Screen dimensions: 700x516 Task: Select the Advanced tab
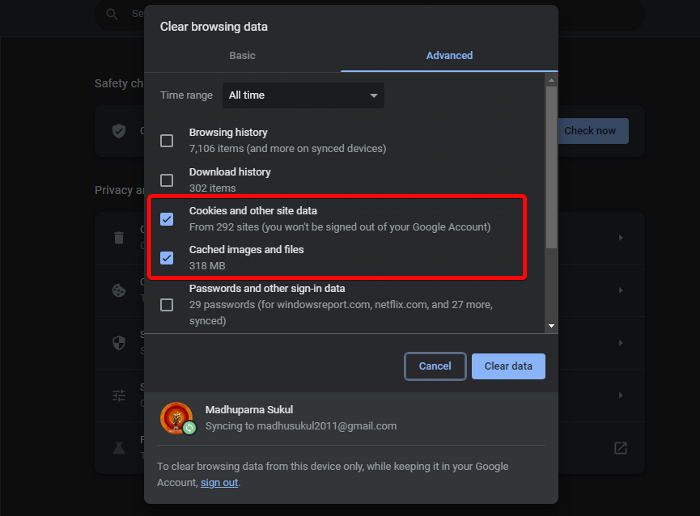449,56
